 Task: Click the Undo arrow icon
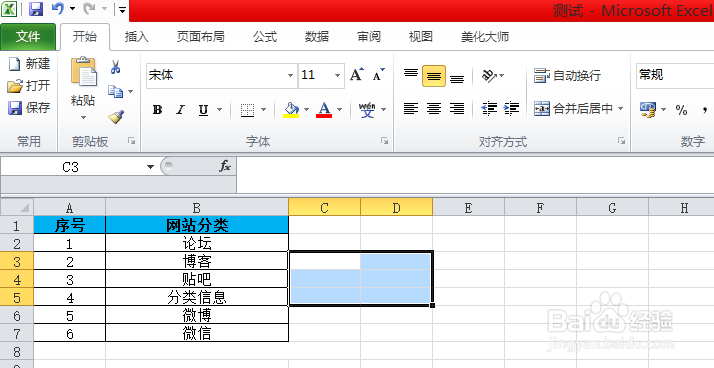[57, 8]
